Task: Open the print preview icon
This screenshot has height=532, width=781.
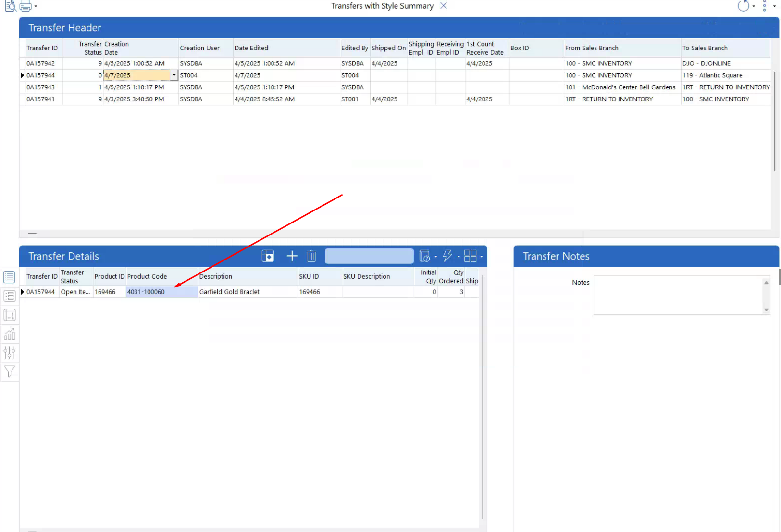Action: click(10, 6)
